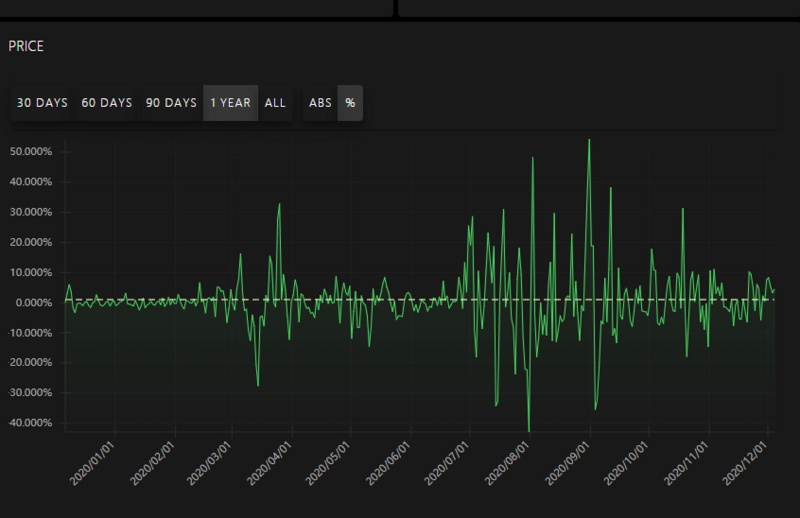Click the 2020/06/01 x-axis date label
Viewport: 800px width, 518px height.
[x=390, y=463]
